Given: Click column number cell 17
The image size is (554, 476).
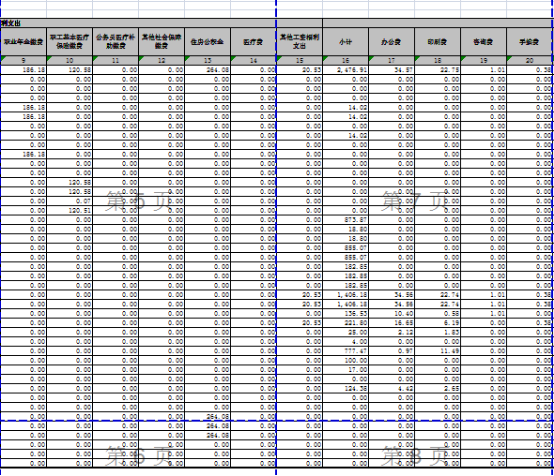Looking at the screenshot, I should (391, 60).
